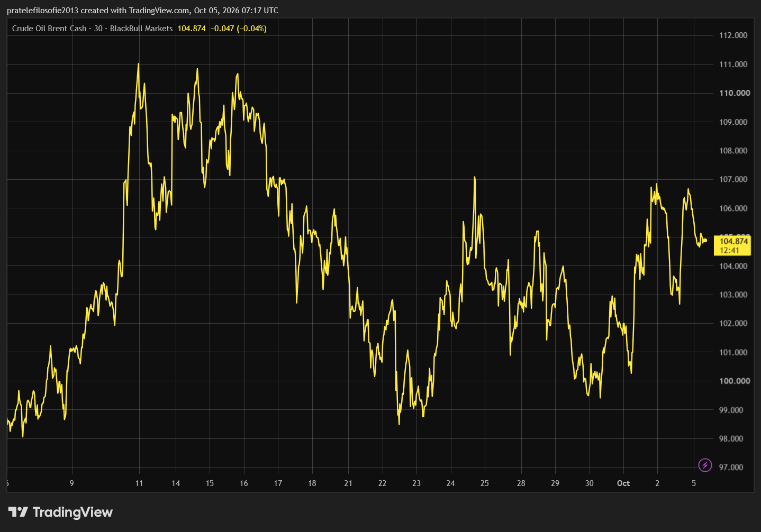This screenshot has height=532, width=761.
Task: Select date 16 on the time axis
Action: 244,483
